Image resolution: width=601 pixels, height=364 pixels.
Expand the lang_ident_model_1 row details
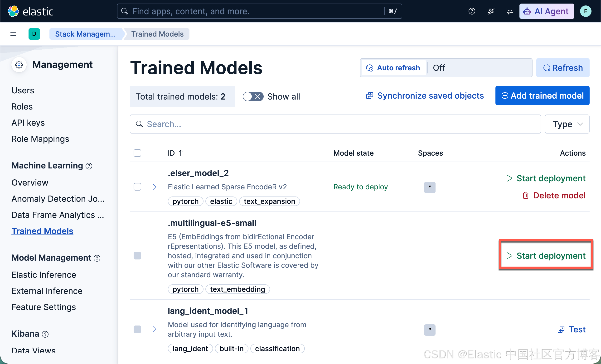pos(154,329)
